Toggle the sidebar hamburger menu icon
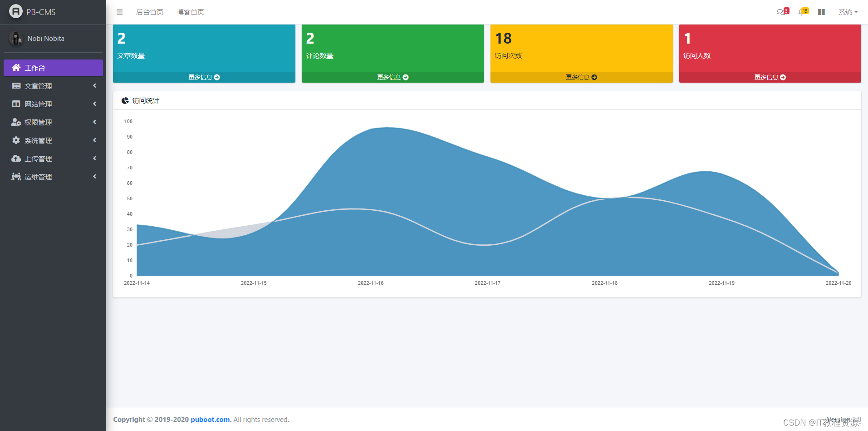The height and width of the screenshot is (431, 868). coord(120,12)
